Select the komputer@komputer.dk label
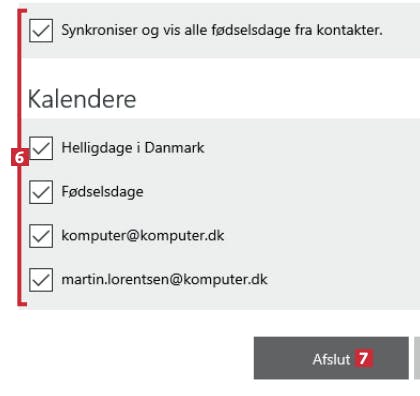 pyautogui.click(x=143, y=236)
